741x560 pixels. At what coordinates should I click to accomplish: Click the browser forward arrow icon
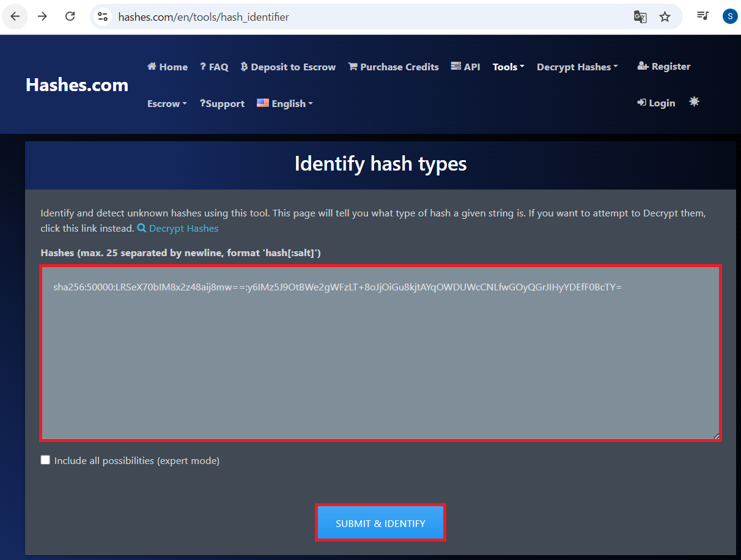pos(43,17)
